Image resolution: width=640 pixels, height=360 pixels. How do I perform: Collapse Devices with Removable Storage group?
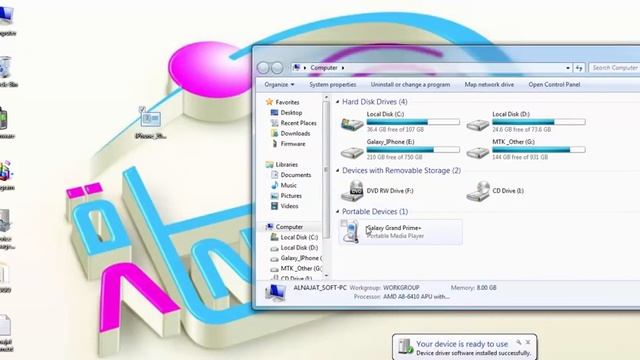coord(338,171)
